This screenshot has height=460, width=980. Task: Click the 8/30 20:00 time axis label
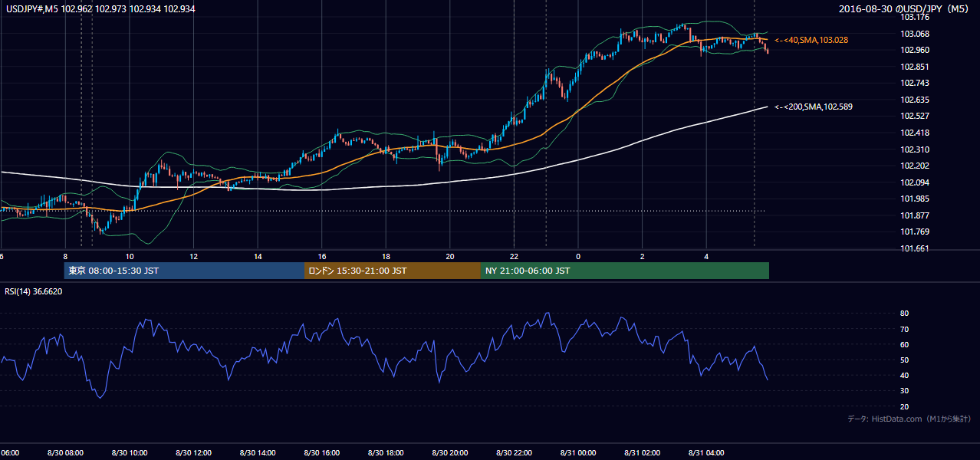(450, 453)
